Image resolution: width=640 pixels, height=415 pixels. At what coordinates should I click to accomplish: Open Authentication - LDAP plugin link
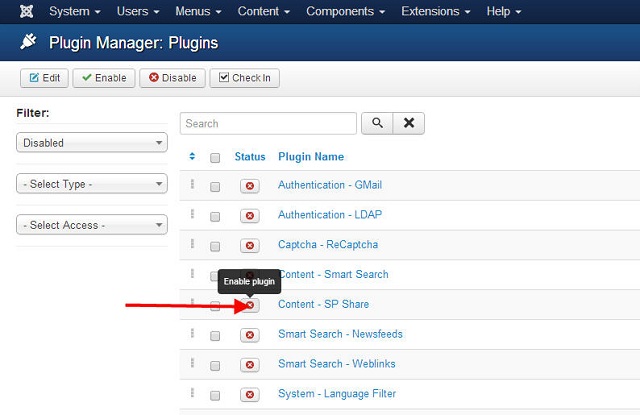coord(330,215)
